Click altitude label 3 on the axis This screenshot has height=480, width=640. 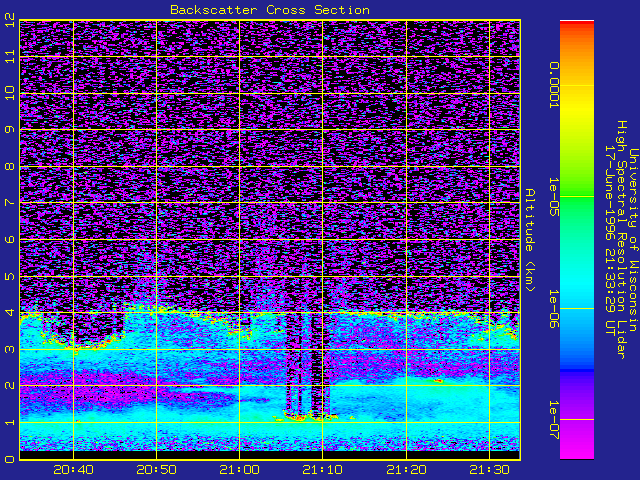click(10, 349)
